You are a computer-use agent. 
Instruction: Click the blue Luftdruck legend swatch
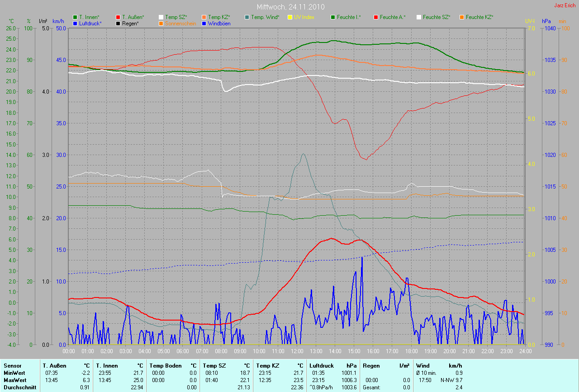point(76,23)
